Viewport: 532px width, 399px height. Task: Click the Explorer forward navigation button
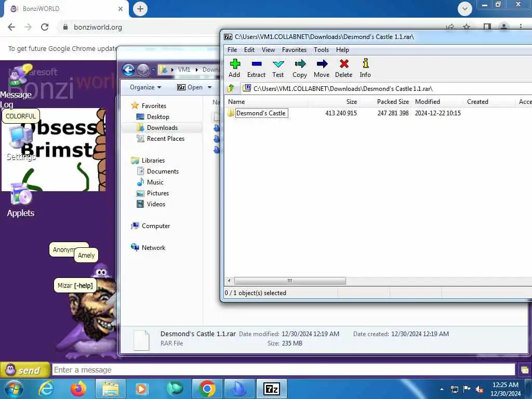[x=143, y=70]
